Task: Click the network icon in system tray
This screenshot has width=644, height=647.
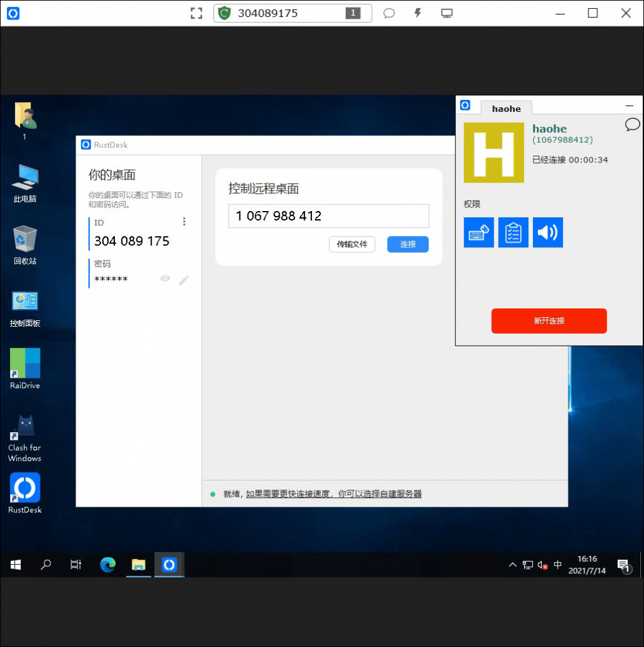Action: 528,565
